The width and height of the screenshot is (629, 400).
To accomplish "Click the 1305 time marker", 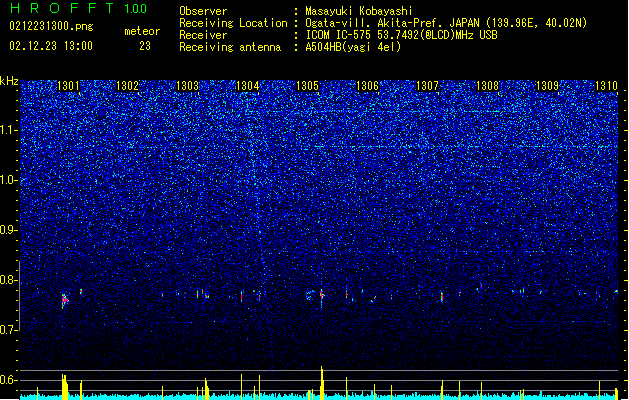I will pos(307,86).
